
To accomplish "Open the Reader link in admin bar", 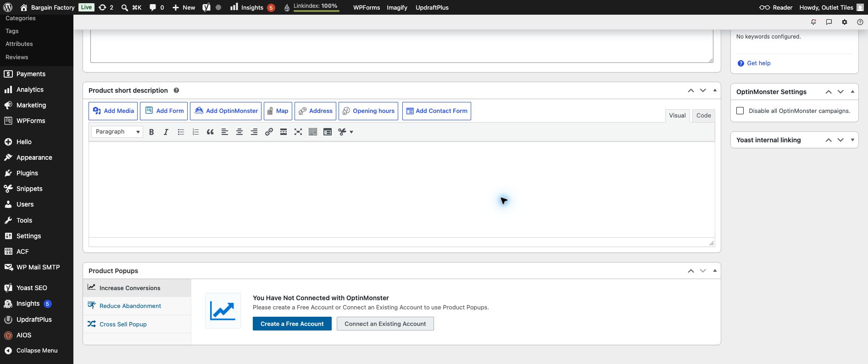I will [x=776, y=7].
